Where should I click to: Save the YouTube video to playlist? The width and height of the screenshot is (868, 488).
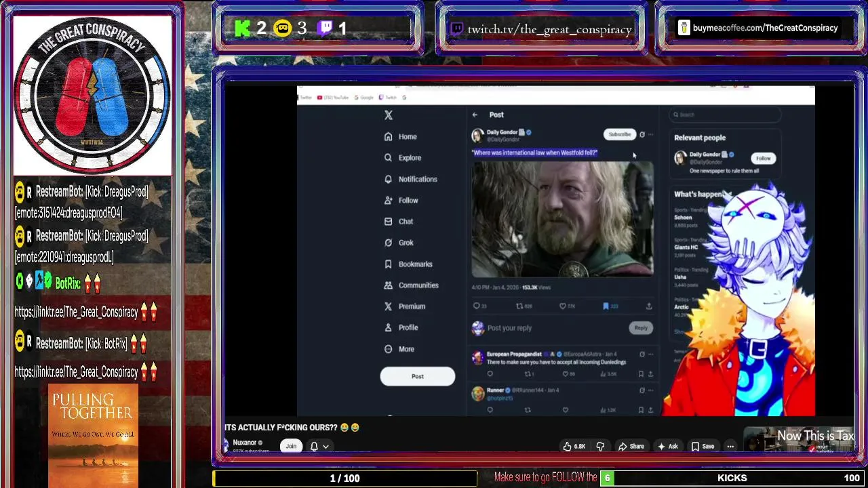(x=703, y=447)
